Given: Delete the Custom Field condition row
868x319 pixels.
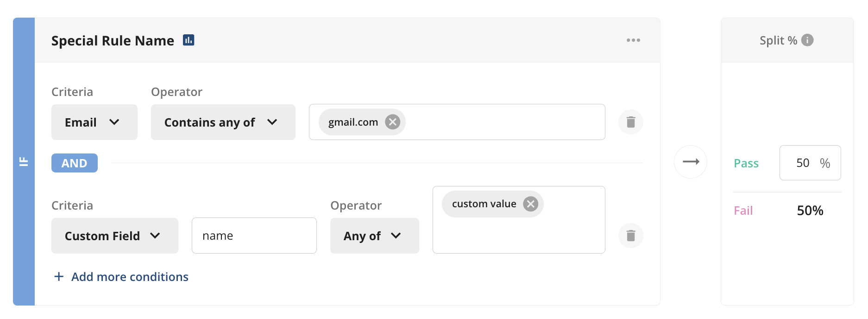Looking at the screenshot, I should [631, 236].
